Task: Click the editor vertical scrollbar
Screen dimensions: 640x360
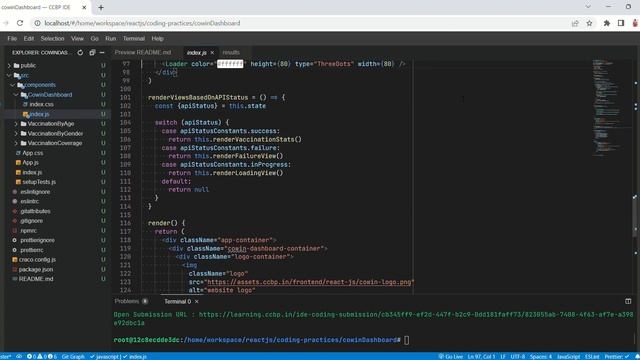Action: click(635, 216)
